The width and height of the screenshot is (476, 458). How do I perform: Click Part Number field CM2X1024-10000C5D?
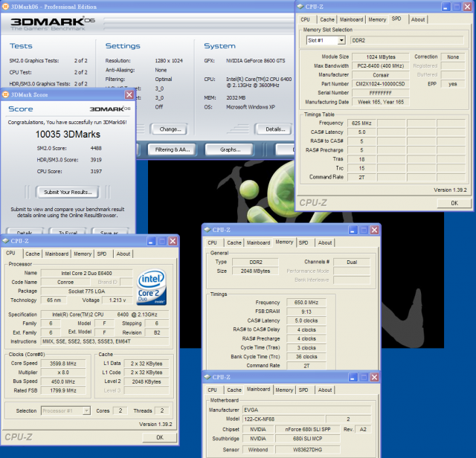click(x=380, y=84)
